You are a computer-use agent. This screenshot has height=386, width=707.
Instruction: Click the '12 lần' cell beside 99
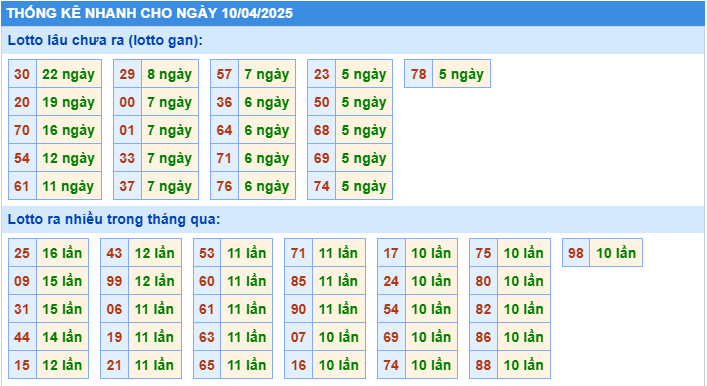coord(155,281)
